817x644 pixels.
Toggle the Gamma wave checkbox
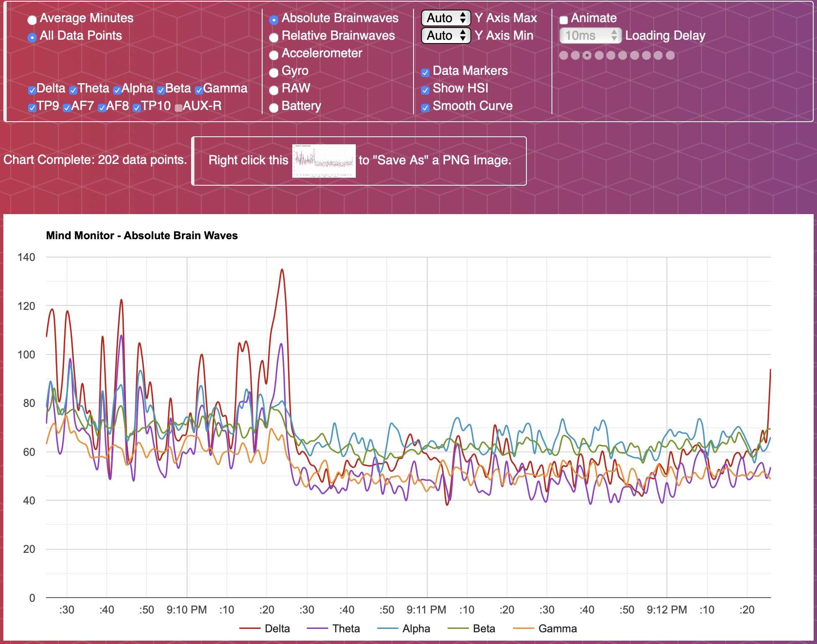point(199,90)
